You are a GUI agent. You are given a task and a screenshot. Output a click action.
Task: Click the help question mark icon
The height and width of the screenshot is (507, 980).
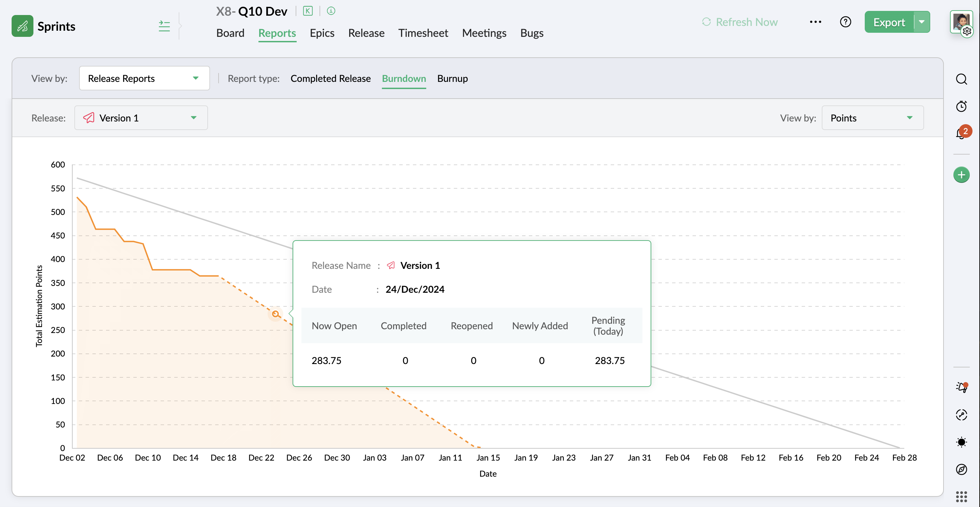click(845, 22)
